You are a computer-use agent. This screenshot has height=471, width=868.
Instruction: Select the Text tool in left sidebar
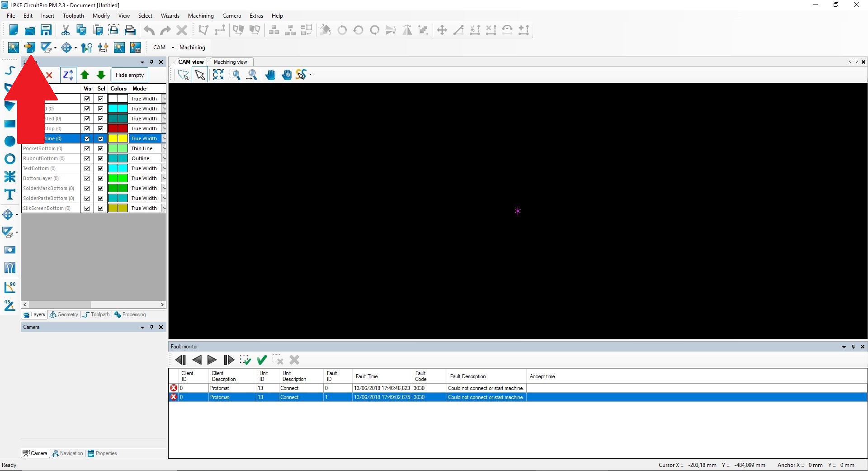[x=9, y=195]
